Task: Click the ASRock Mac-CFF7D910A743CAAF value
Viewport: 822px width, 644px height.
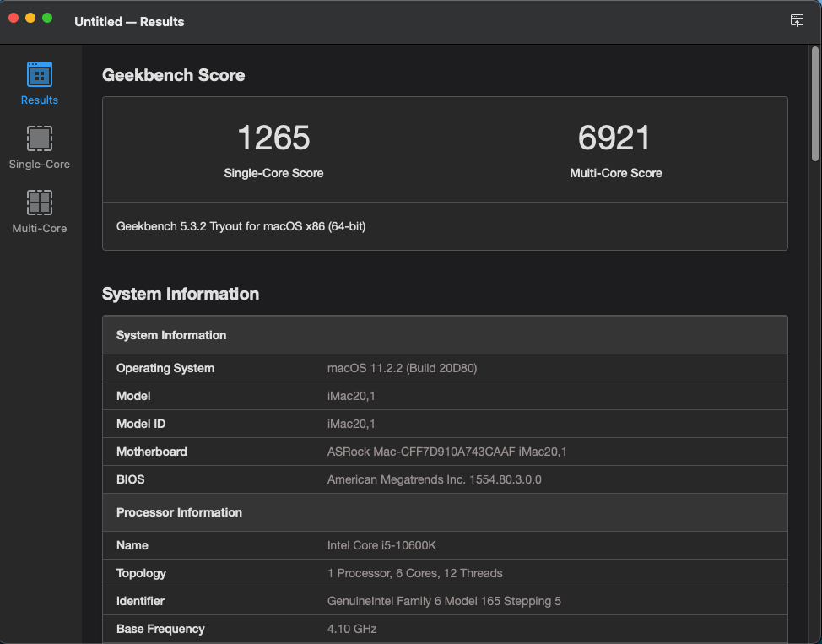Action: (x=446, y=452)
